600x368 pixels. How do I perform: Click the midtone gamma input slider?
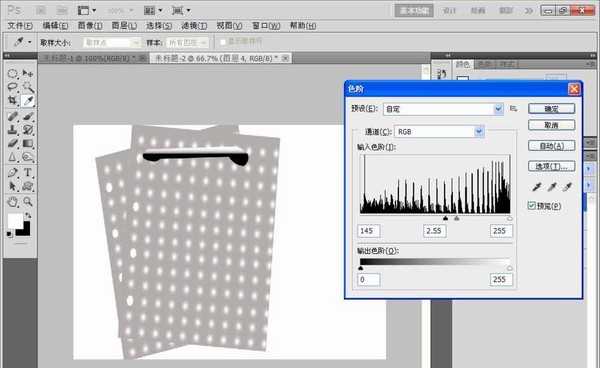tap(457, 218)
